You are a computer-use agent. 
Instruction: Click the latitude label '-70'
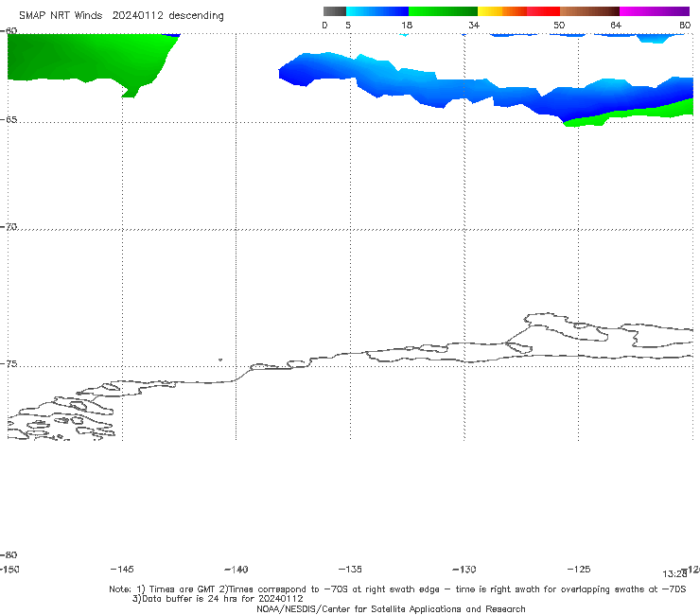tap(9, 227)
